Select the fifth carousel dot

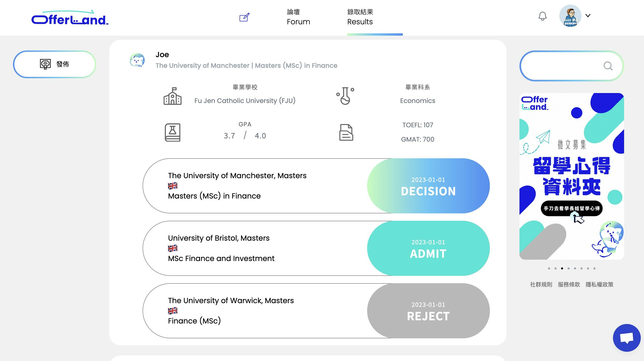[x=575, y=268]
